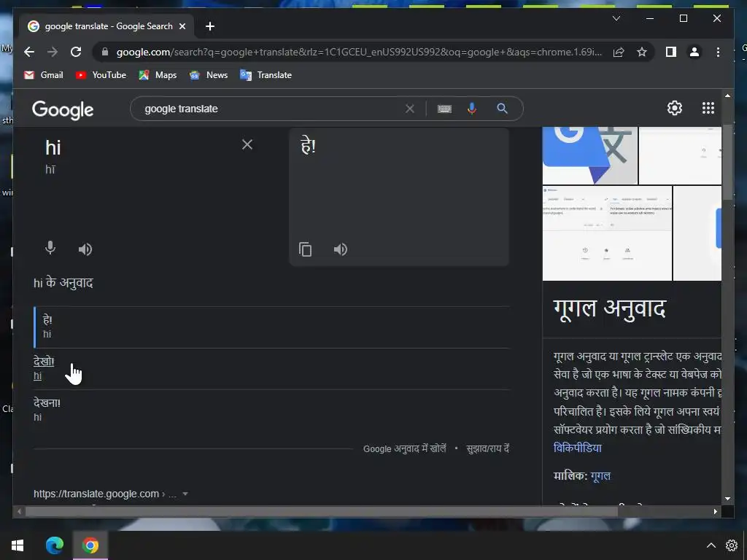747x560 pixels.
Task: Click the Chrome taskbar icon
Action: pos(90,545)
